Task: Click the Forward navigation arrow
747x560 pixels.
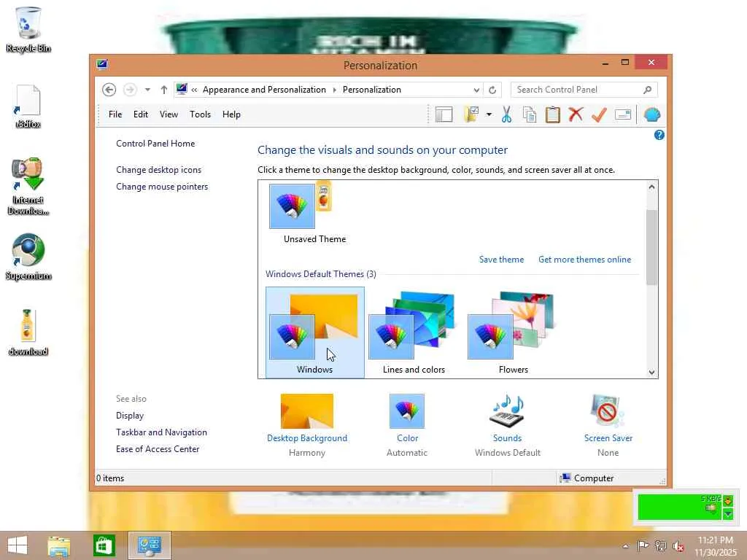Action: (130, 90)
